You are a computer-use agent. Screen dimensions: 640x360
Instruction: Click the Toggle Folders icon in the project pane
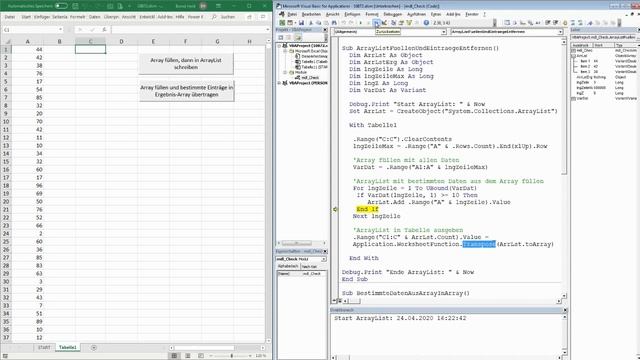click(x=298, y=38)
